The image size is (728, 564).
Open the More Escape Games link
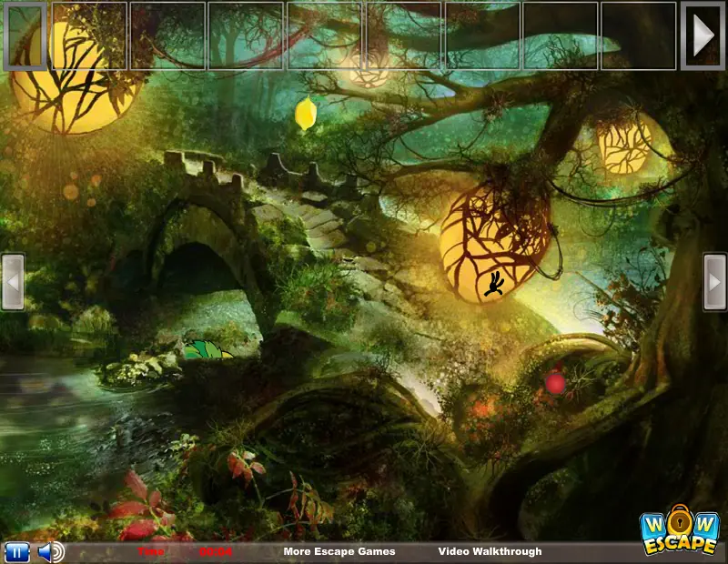point(339,551)
